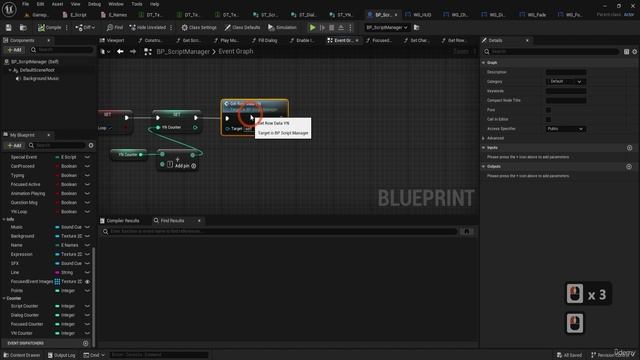The height and width of the screenshot is (360, 640).
Task: Toggle visibility of VN Counter variable
Action: tap(87, 333)
